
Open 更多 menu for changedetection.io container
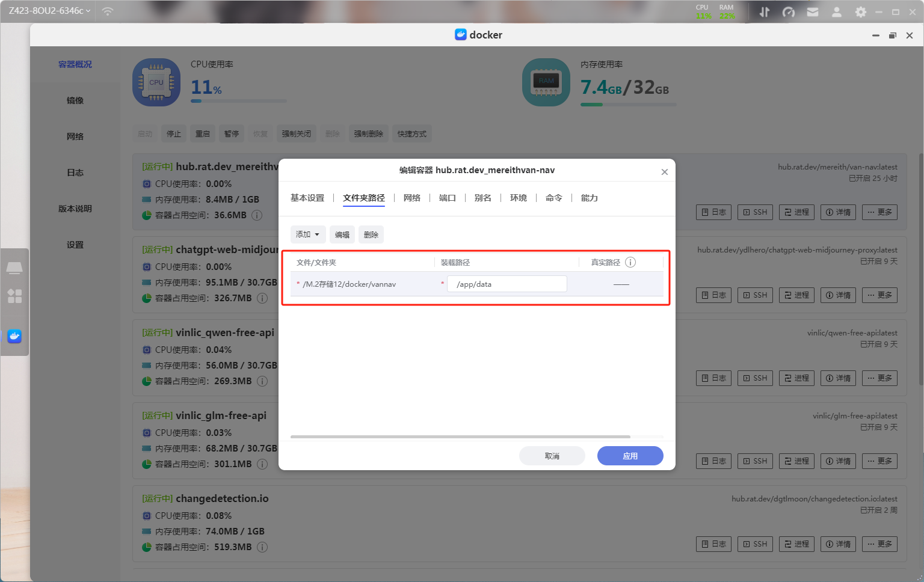pos(880,544)
